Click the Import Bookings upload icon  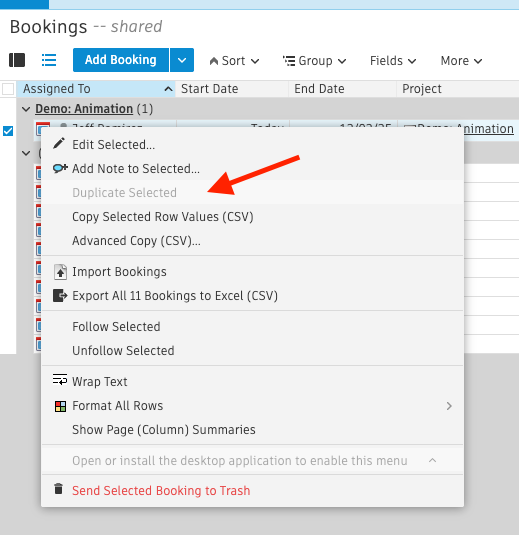tap(60, 272)
